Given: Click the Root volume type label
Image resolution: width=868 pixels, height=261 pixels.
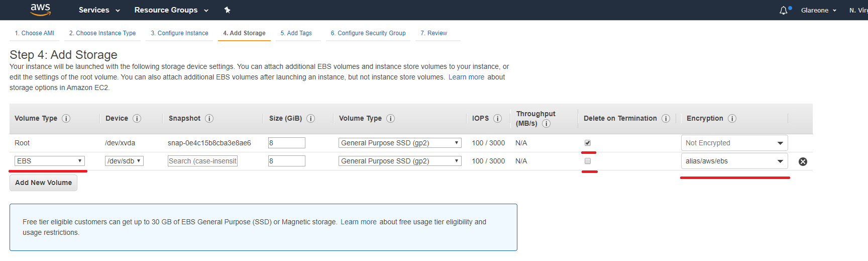Looking at the screenshot, I should pyautogui.click(x=22, y=143).
